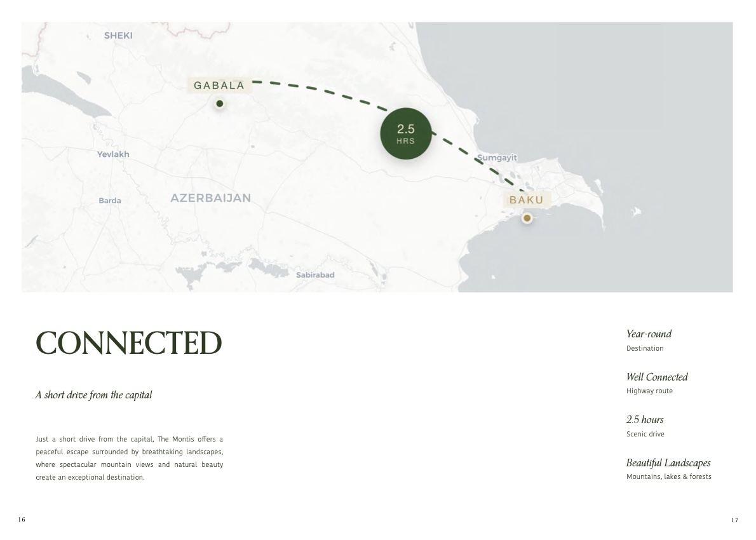Click the Barda city label

pyautogui.click(x=110, y=201)
